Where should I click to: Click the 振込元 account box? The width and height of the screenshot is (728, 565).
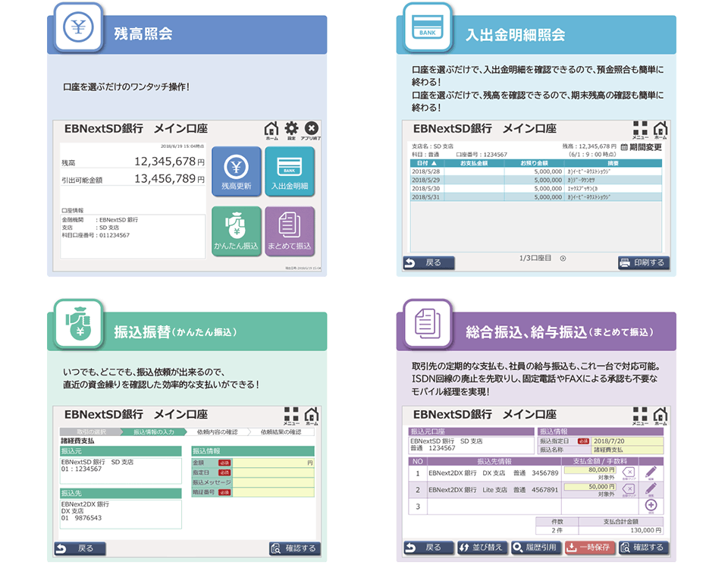[121, 471]
